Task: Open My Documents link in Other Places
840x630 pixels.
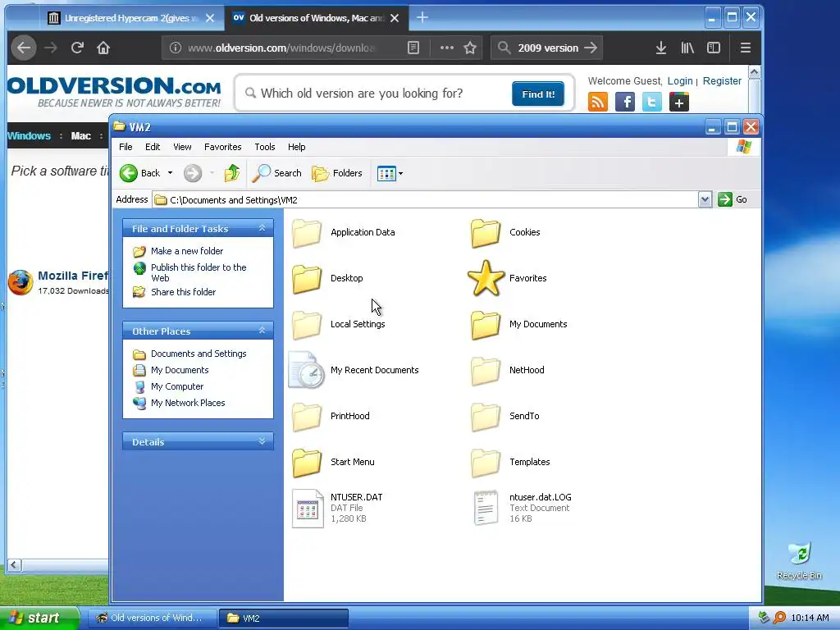Action: [x=180, y=370]
